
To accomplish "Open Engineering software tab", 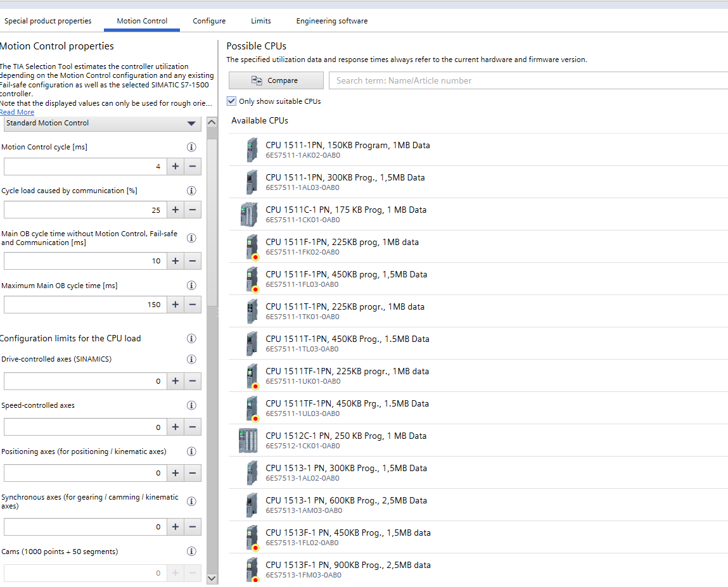I will coord(331,21).
